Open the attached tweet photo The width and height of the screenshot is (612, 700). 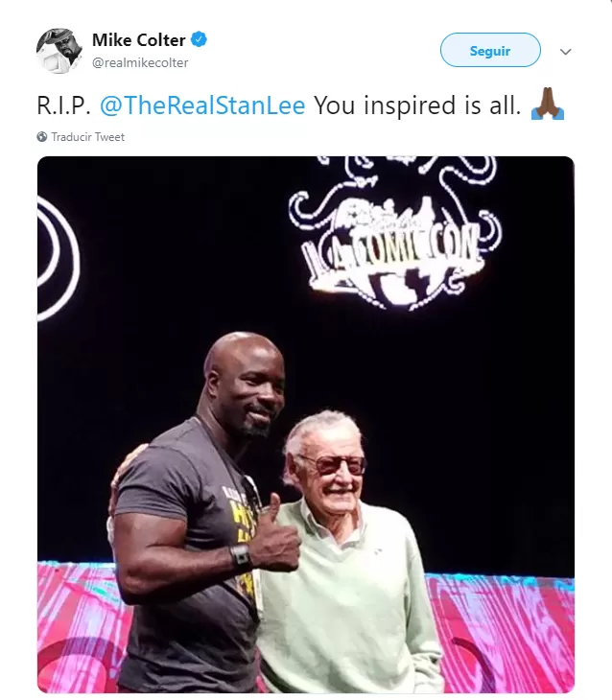[306, 425]
